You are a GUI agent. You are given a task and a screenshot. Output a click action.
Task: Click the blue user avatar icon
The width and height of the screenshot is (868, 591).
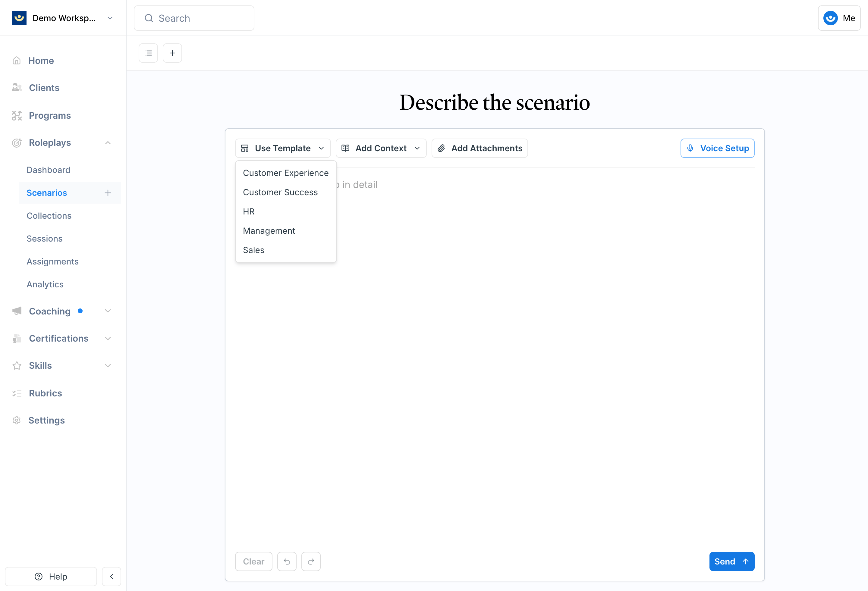(830, 18)
